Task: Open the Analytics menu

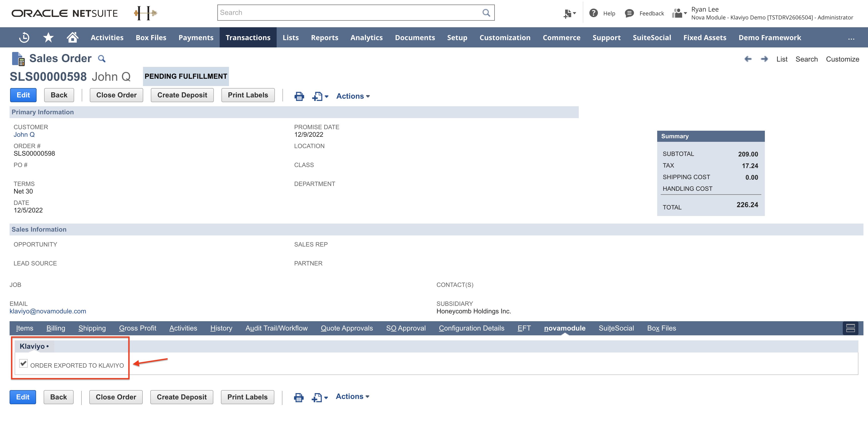Action: [x=366, y=37]
